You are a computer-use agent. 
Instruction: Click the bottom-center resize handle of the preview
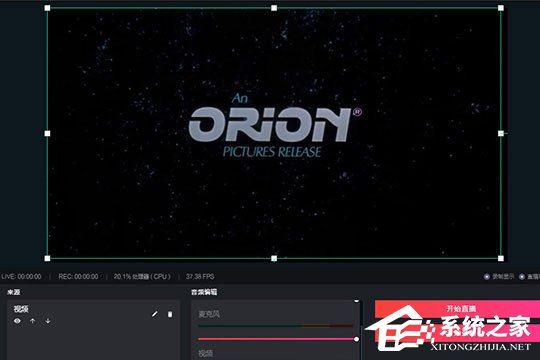point(274,258)
